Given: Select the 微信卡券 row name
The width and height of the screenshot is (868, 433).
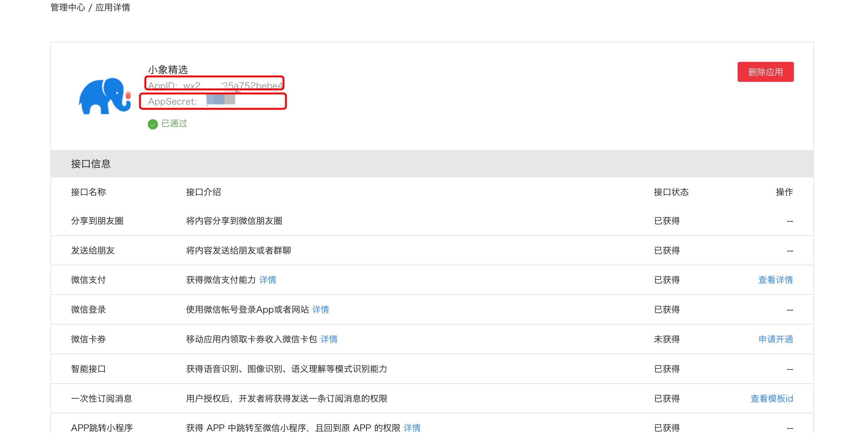Looking at the screenshot, I should [88, 339].
